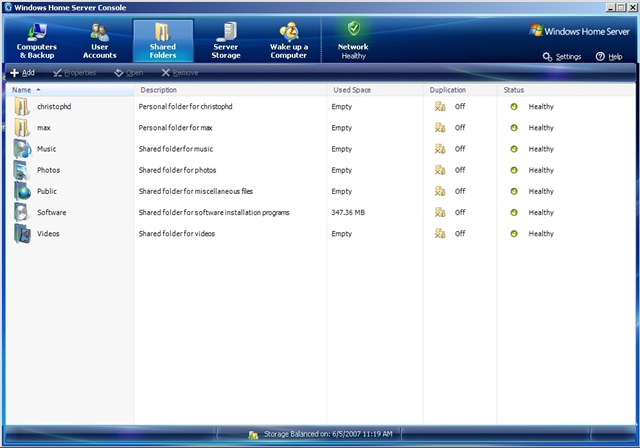Click the green status icon for Software
This screenshot has width=640, height=448.
point(514,213)
